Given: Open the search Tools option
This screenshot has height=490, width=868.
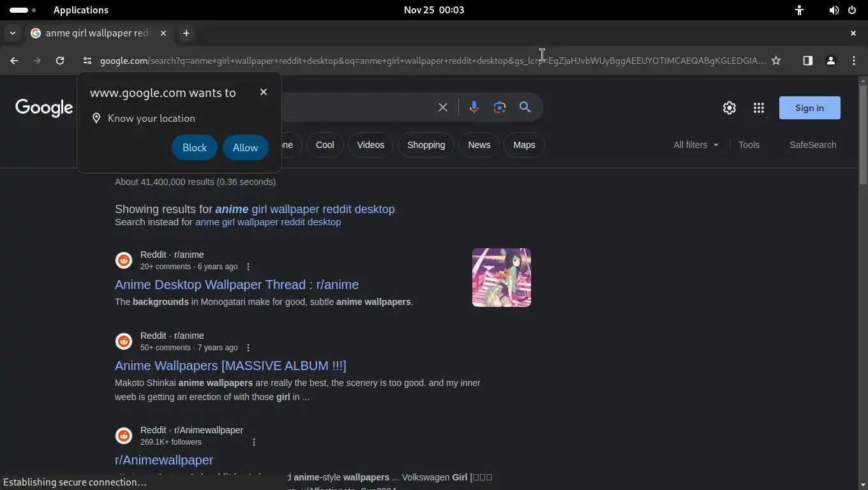Looking at the screenshot, I should pos(749,145).
